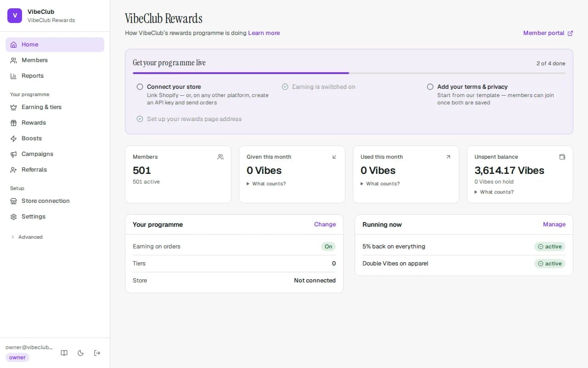The image size is (588, 368).
Task: Click the Settings gear icon
Action: click(x=13, y=217)
